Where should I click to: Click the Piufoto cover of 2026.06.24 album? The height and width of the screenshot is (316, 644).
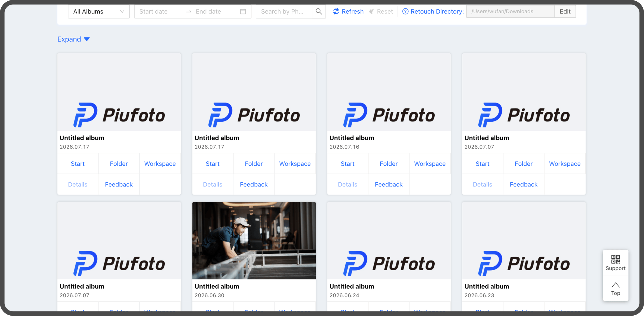[389, 241]
